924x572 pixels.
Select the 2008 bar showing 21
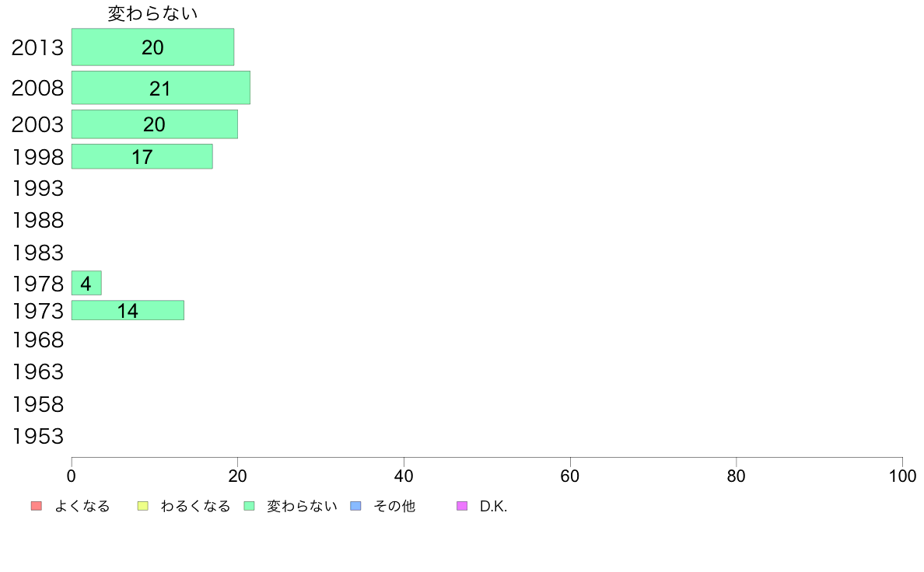point(160,88)
